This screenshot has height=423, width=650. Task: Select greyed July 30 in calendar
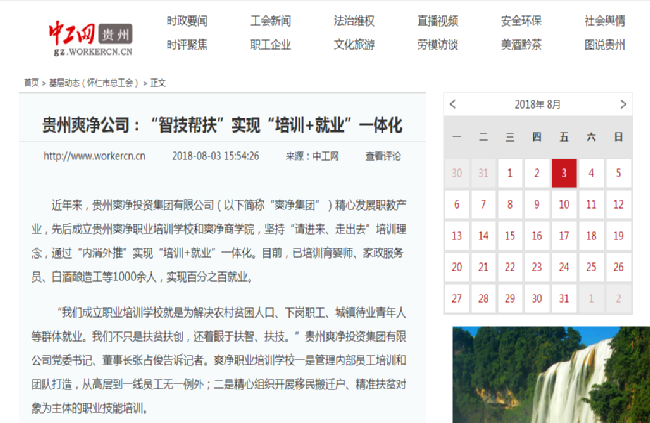(457, 173)
